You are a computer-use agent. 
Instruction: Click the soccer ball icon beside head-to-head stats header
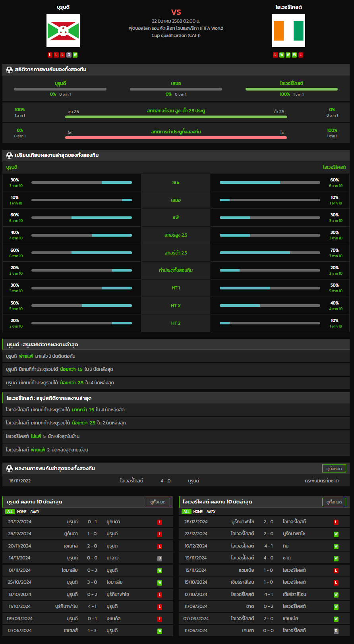point(10,69)
